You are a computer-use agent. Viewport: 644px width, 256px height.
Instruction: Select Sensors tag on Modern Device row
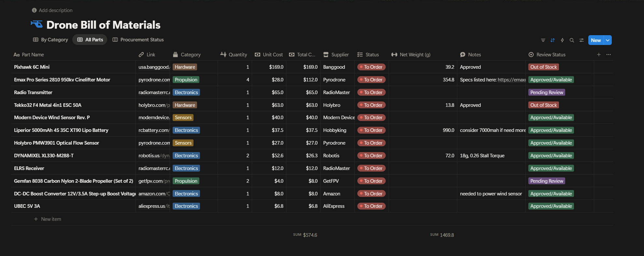click(x=183, y=118)
